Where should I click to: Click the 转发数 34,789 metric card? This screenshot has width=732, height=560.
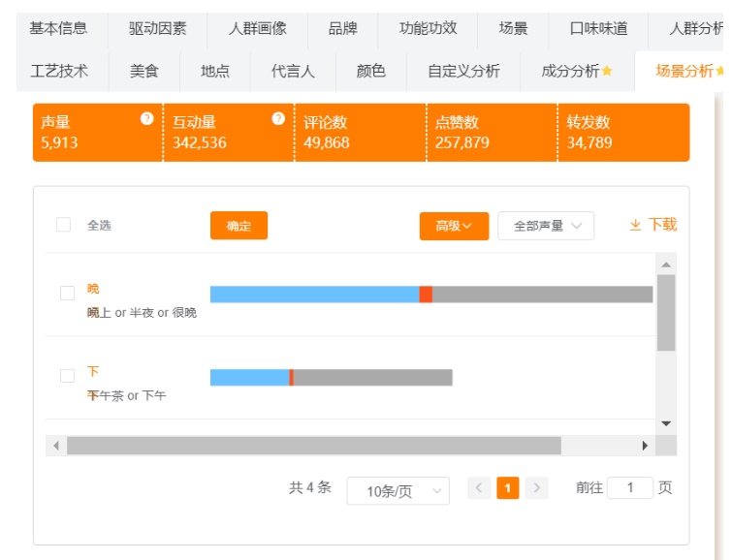click(x=623, y=133)
